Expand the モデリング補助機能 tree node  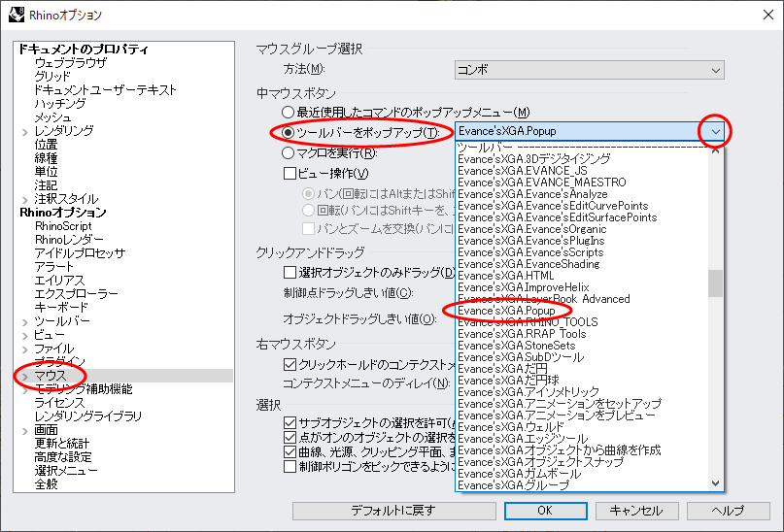[x=25, y=389]
